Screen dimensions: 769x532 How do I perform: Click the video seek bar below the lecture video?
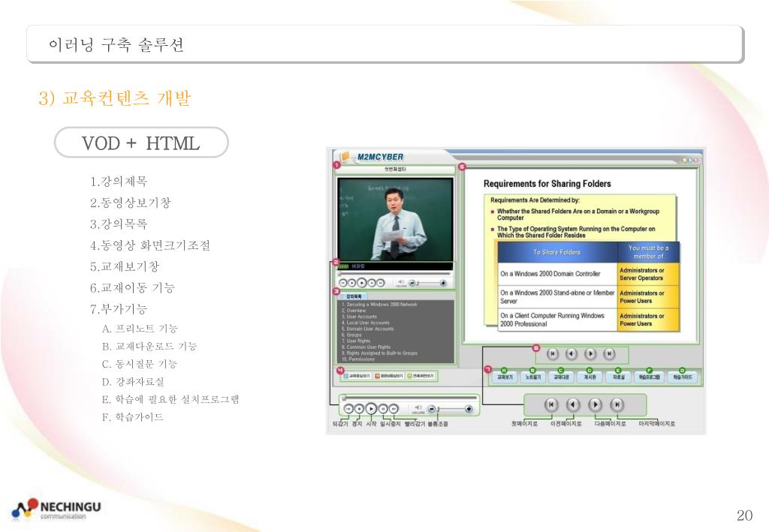[x=394, y=274]
